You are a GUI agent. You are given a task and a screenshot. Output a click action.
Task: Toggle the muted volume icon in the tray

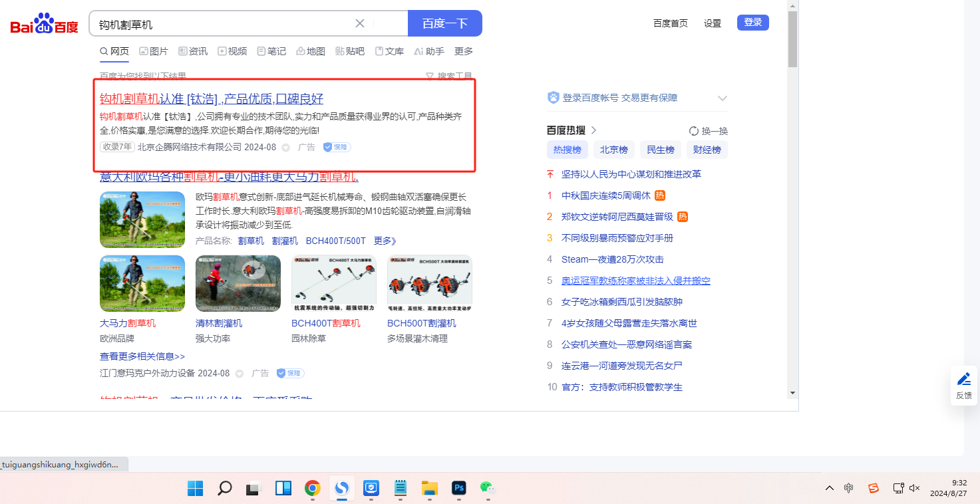[x=914, y=488]
